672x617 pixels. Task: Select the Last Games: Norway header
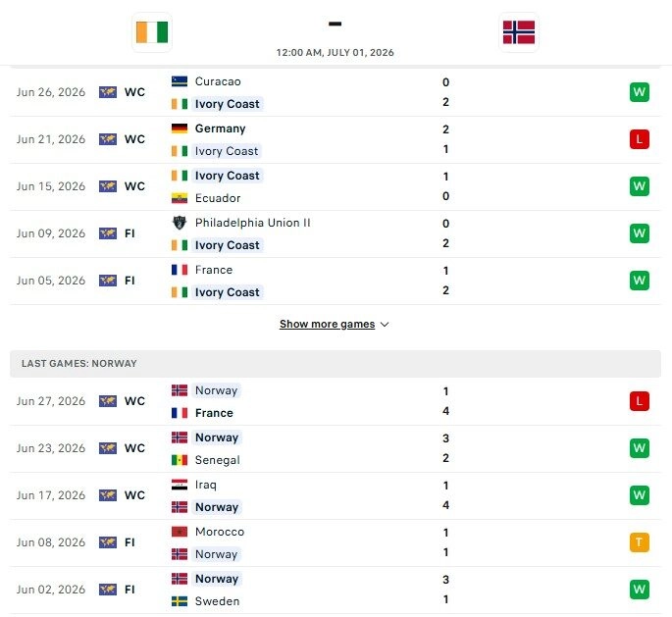(x=336, y=364)
